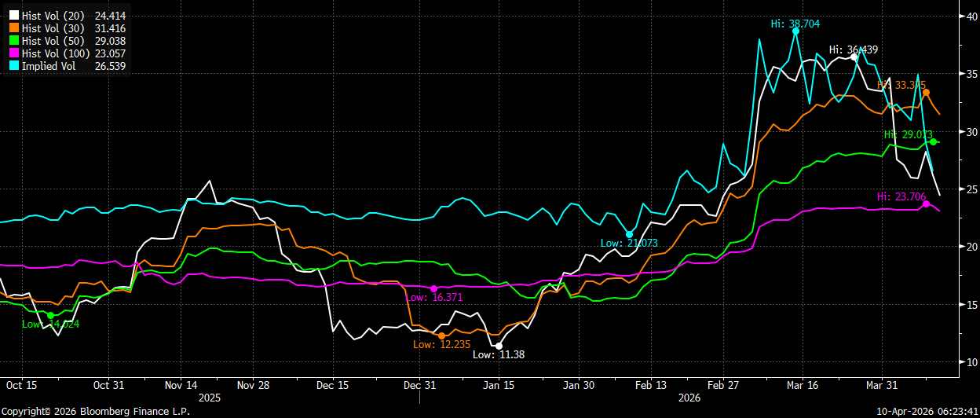This screenshot has height=418, width=980.
Task: Click the green Hist Vol (50) legend swatch
Action: [13, 41]
